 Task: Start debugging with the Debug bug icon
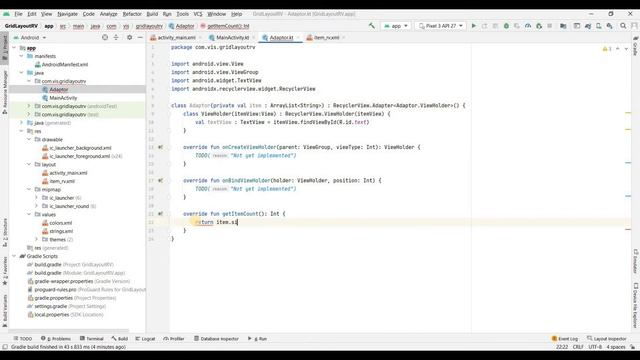point(506,26)
